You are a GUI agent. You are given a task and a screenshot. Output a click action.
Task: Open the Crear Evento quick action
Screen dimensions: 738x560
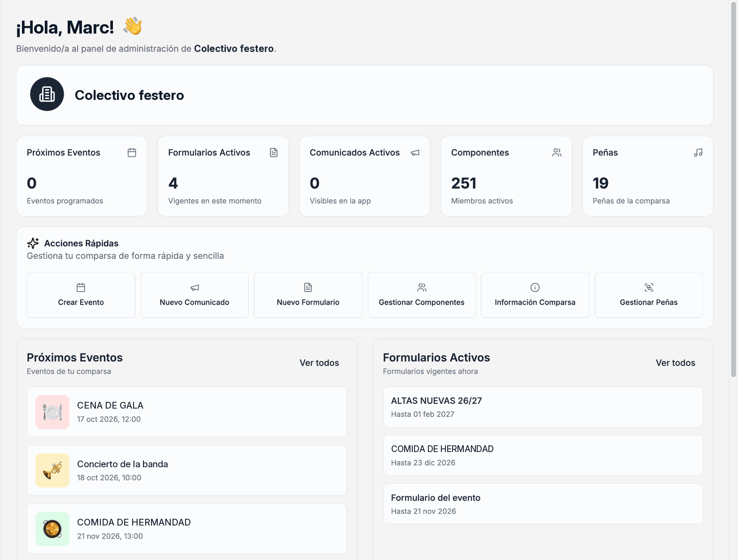point(81,295)
